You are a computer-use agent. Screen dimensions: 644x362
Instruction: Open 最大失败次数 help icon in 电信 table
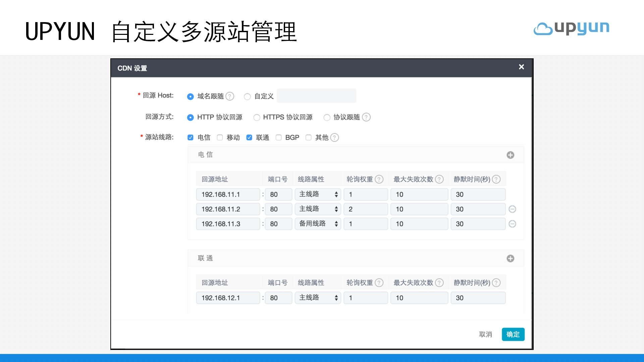tap(439, 179)
